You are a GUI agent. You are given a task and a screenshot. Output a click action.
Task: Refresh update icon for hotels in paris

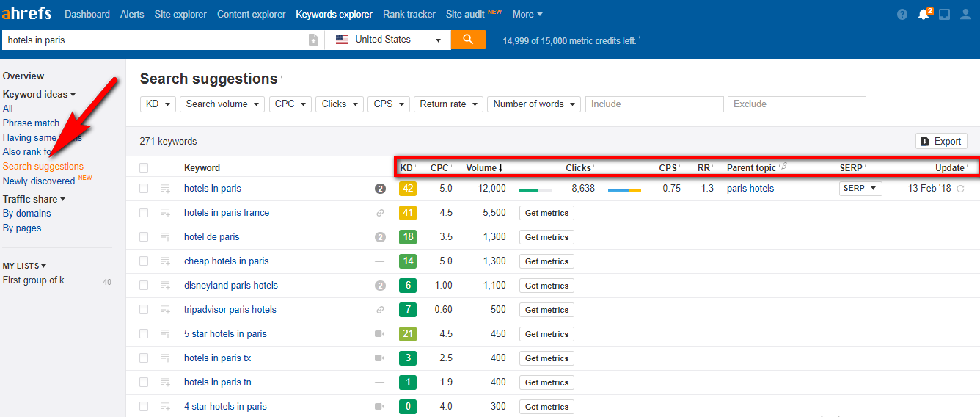pos(960,189)
